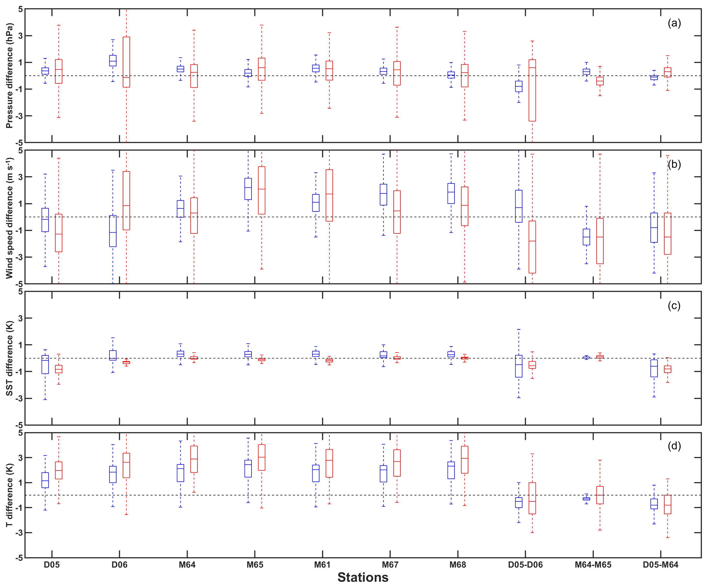Screen dimensions: 708x588
Task: Click the SST difference (K) axis label
Action: coord(9,358)
